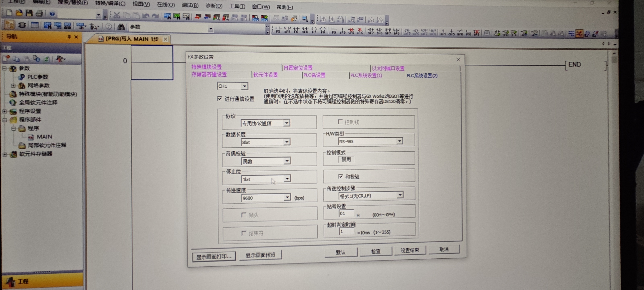Insert application instruction F8 symbol
Screen dimensions: 644x290
click(323, 31)
